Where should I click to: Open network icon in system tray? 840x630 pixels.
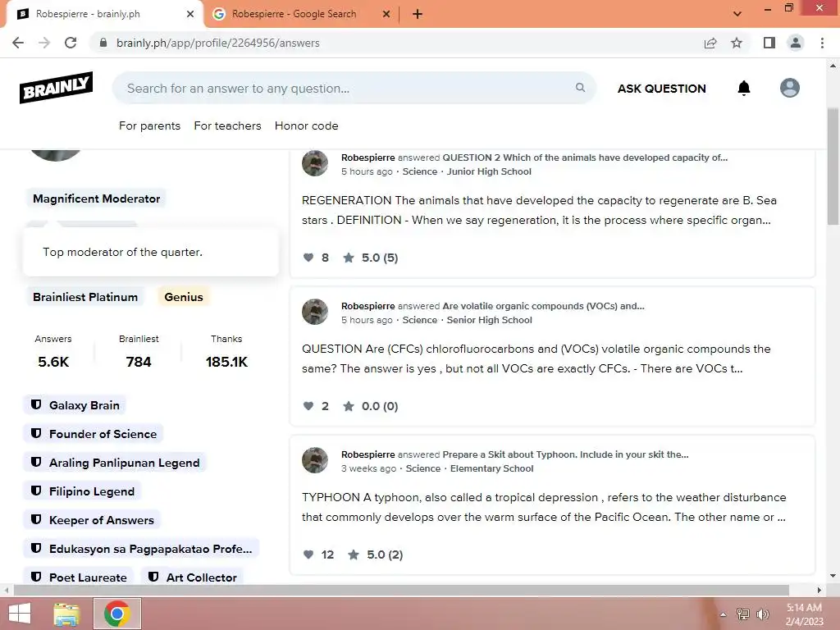click(x=743, y=614)
